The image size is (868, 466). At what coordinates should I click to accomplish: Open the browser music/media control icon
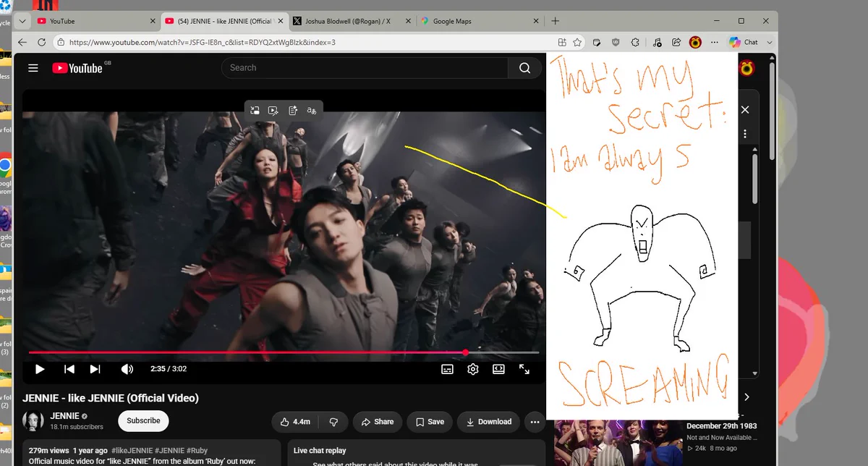657,42
